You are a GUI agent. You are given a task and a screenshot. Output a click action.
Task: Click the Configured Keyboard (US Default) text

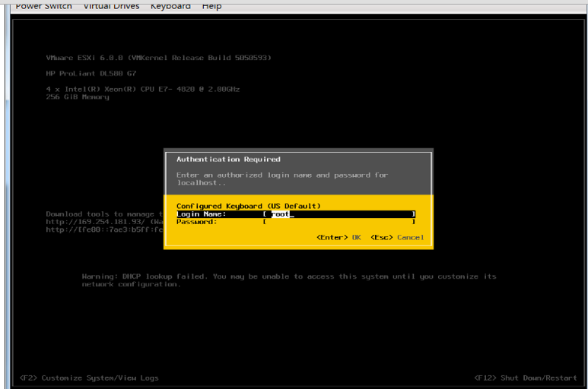tap(249, 206)
